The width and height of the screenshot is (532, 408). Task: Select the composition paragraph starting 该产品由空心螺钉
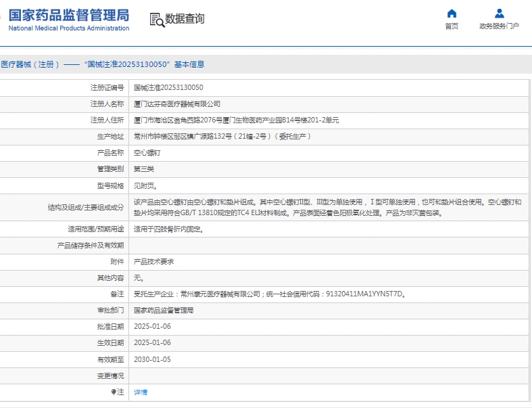coord(327,208)
